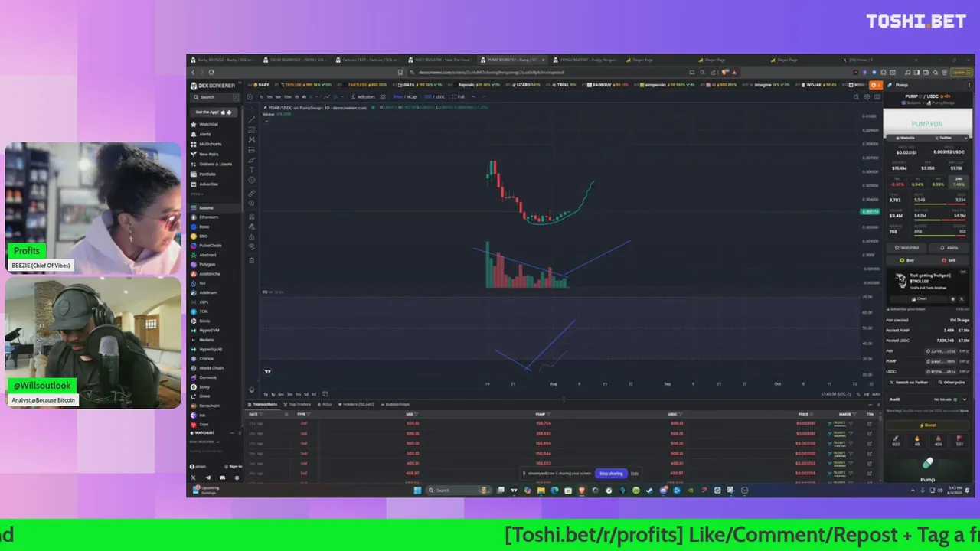Toggle hide all drawings eye icon
The height and width of the screenshot is (551, 980).
point(252,246)
